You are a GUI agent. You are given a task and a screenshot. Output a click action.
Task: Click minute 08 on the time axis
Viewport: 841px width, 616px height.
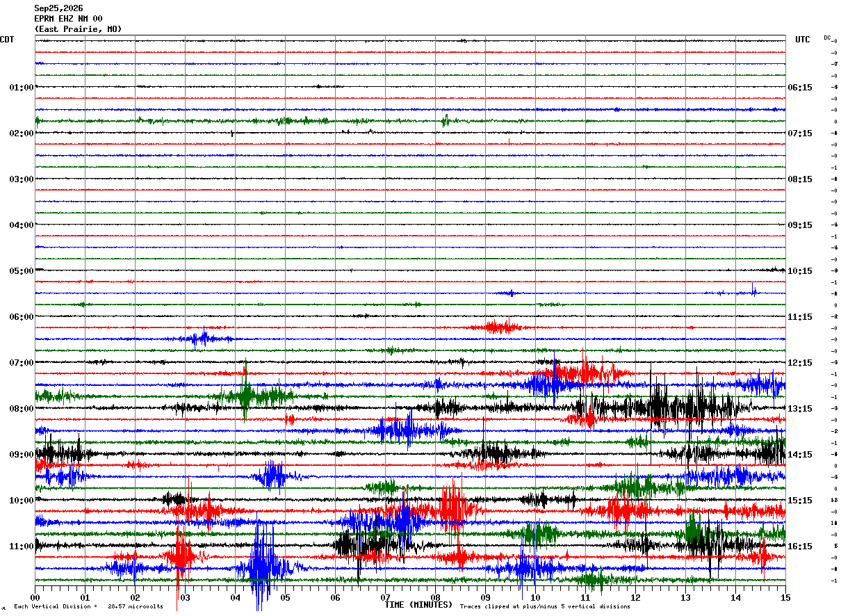[435, 597]
